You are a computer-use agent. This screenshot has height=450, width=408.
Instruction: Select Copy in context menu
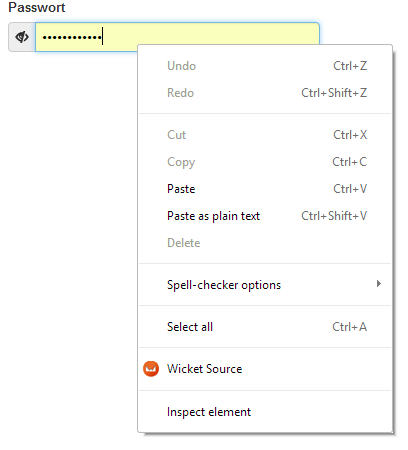(x=265, y=162)
